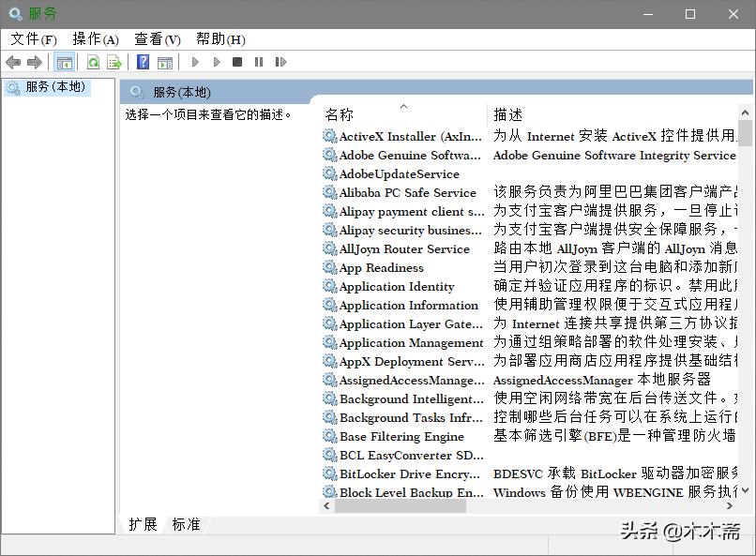Click the BDESVC 承载 BitLocker description text
The image size is (756, 556).
[615, 473]
